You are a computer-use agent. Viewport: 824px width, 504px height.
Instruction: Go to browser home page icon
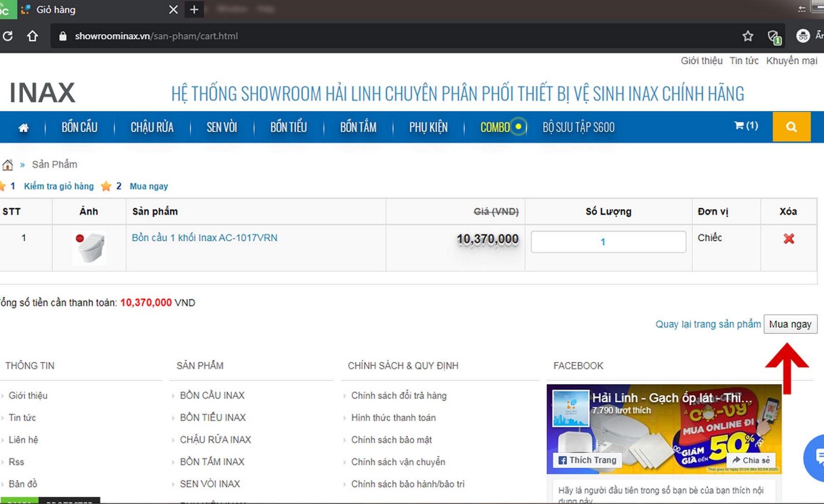[32, 36]
